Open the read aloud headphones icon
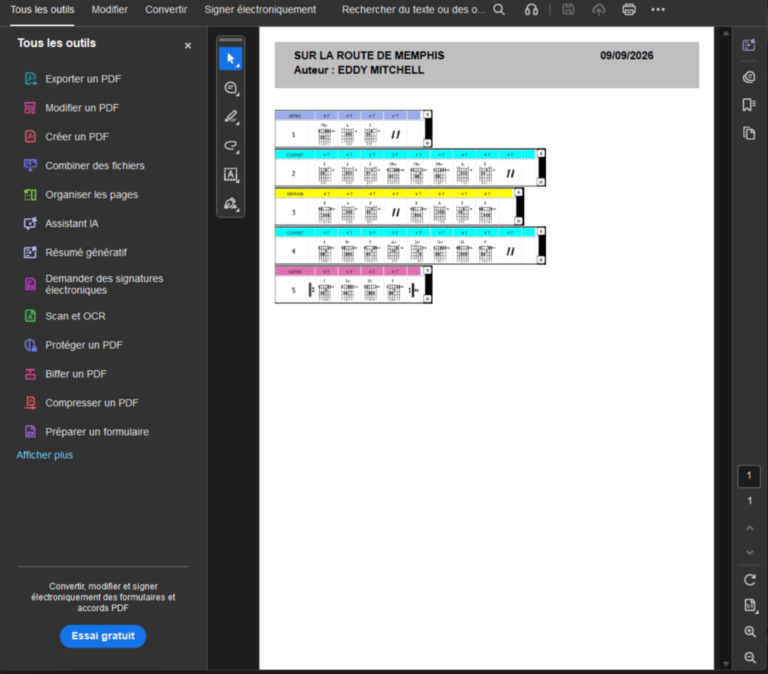The height and width of the screenshot is (674, 768). [531, 9]
